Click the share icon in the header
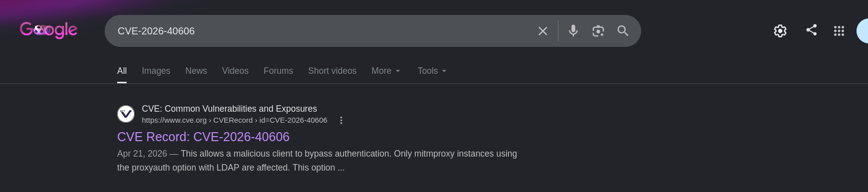Image resolution: width=868 pixels, height=192 pixels. tap(812, 30)
